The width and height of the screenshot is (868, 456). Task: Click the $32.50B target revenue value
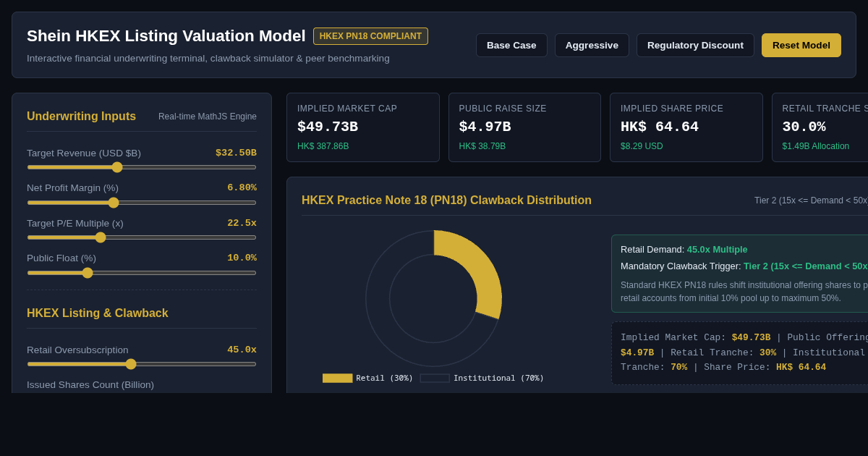point(236,153)
